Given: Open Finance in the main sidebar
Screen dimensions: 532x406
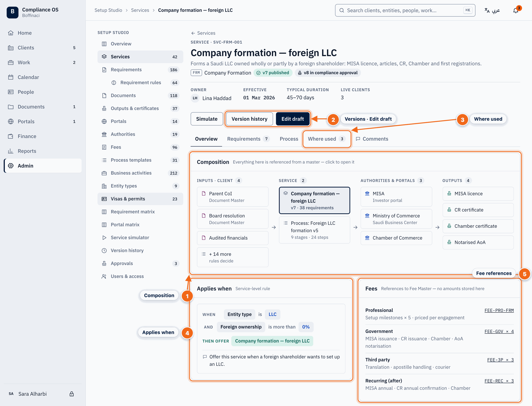Looking at the screenshot, I should [43, 136].
